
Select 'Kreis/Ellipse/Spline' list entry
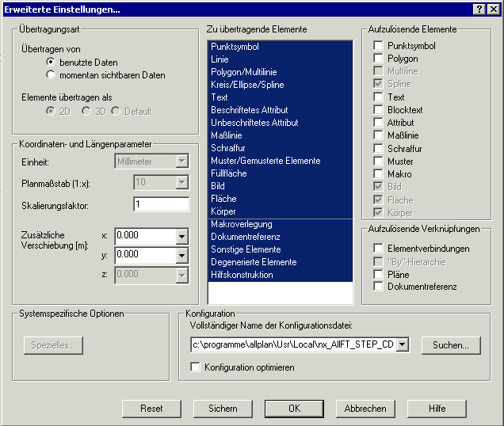pos(281,85)
